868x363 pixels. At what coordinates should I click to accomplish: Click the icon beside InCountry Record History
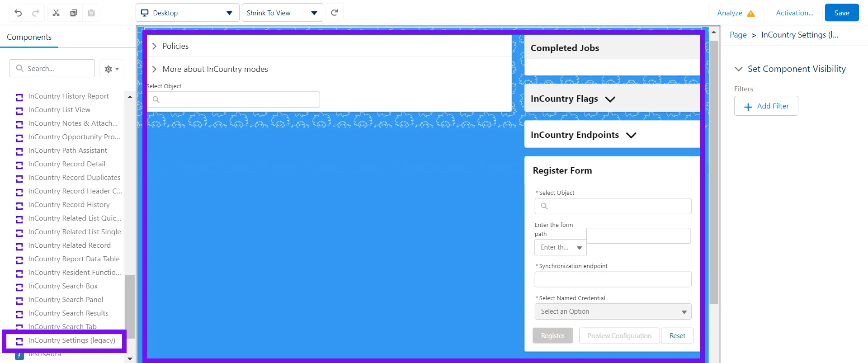tap(19, 205)
